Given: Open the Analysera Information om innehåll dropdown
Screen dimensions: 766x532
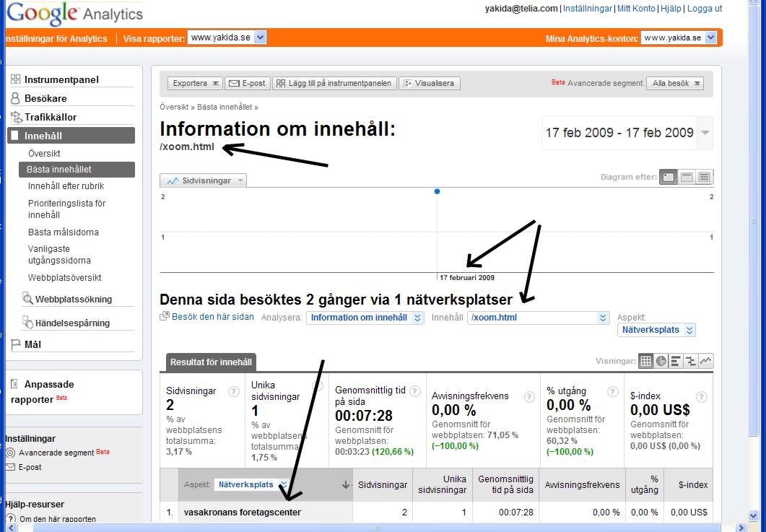Looking at the screenshot, I should pyautogui.click(x=365, y=318).
